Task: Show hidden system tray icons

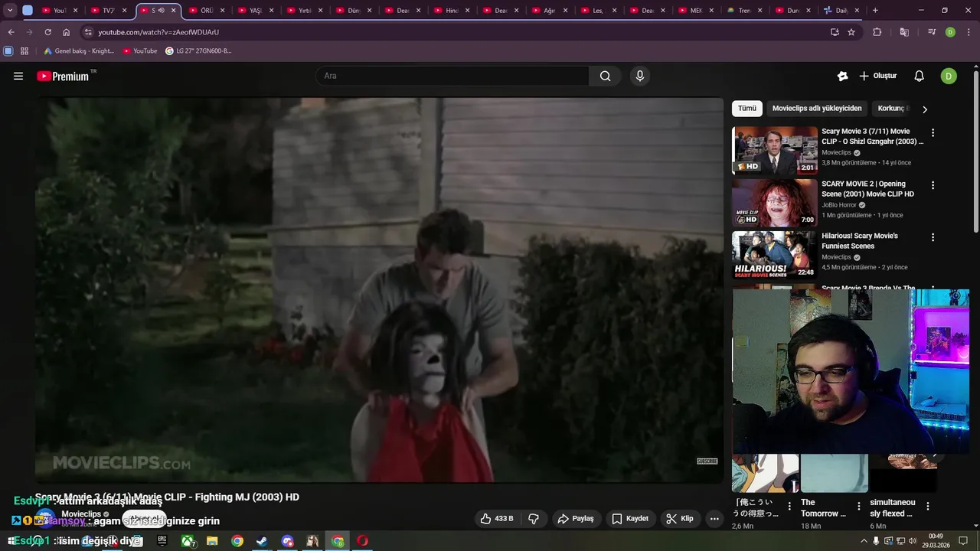Action: (x=864, y=541)
